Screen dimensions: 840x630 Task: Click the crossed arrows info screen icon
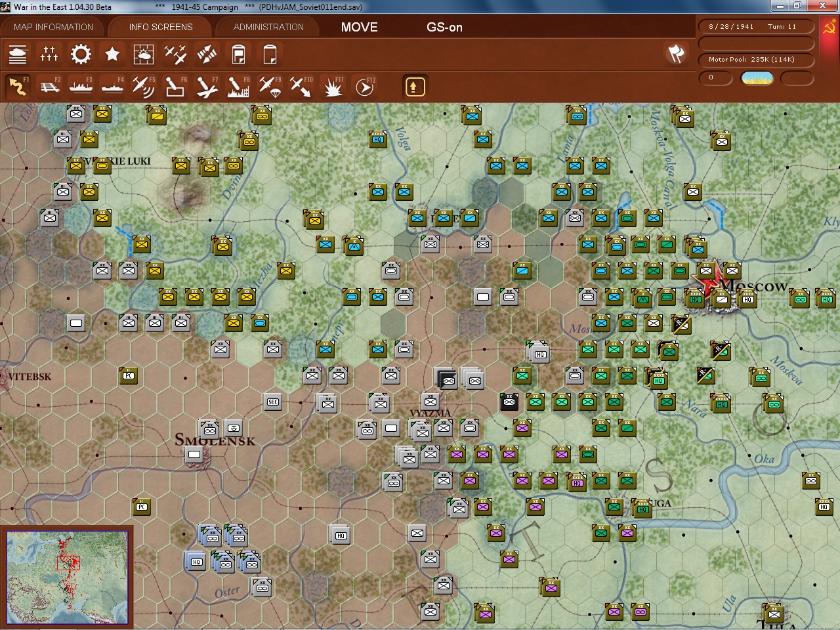pos(207,54)
